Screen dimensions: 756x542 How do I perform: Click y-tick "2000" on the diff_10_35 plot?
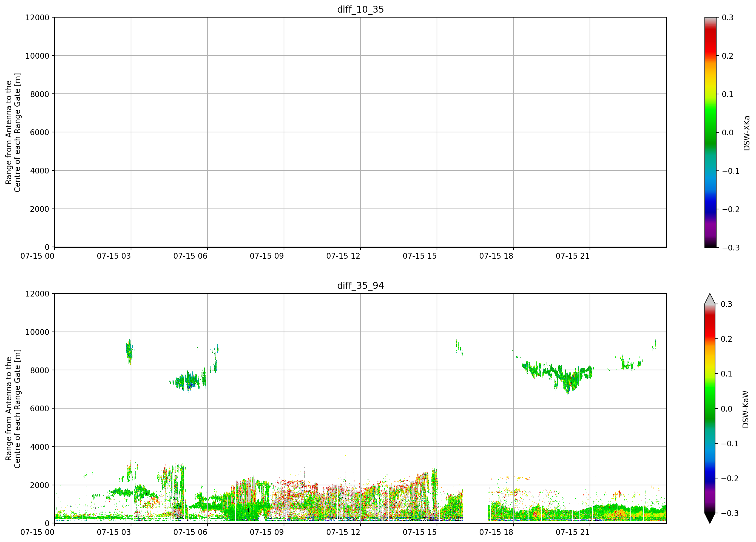click(40, 209)
